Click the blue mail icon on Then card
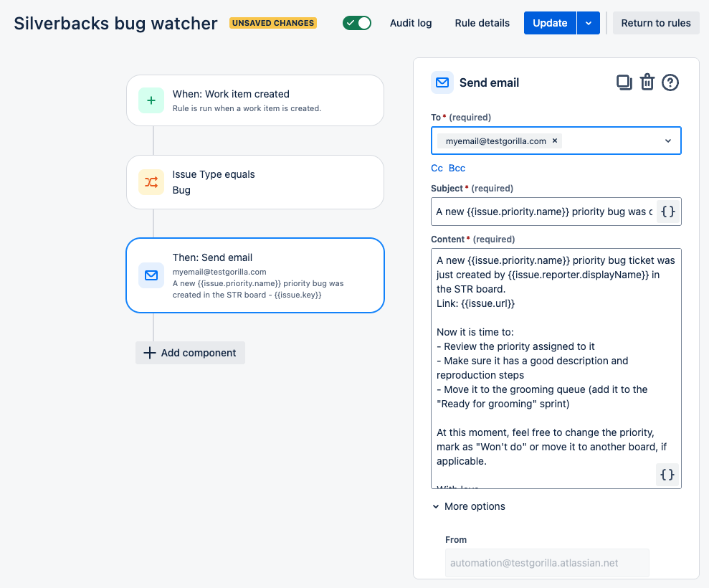Screen dimensions: 709x588 click(x=151, y=275)
